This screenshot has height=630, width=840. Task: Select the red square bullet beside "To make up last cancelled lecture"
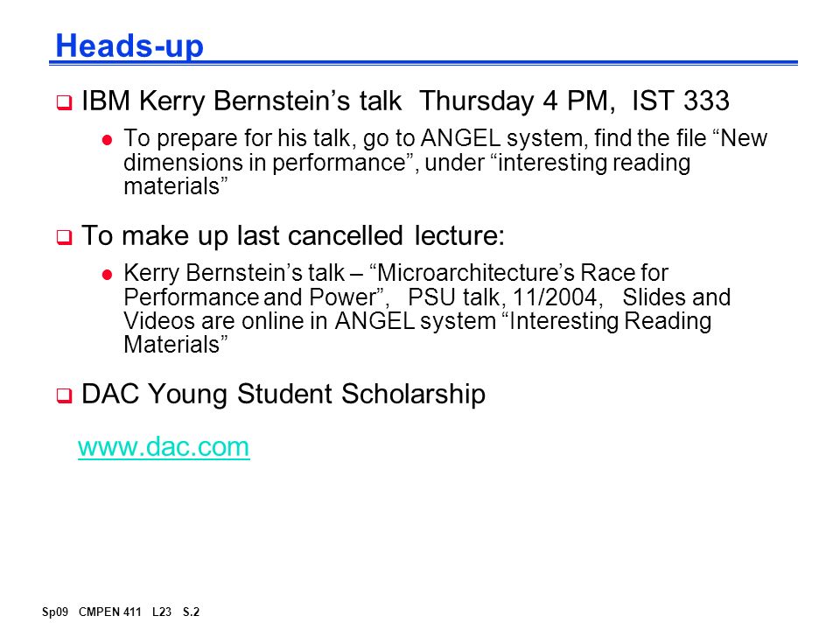pyautogui.click(x=64, y=237)
